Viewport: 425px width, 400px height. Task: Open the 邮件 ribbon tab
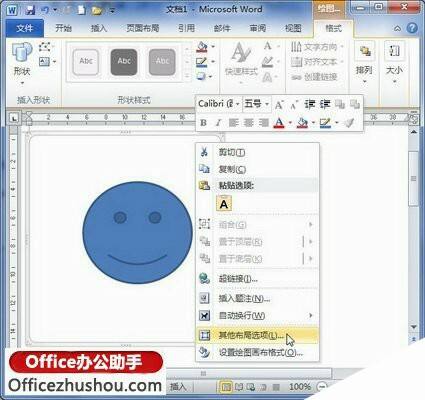click(x=222, y=28)
